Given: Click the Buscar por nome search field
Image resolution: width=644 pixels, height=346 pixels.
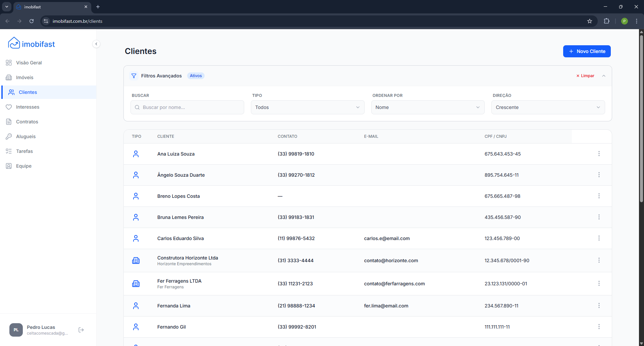Looking at the screenshot, I should coord(187,107).
